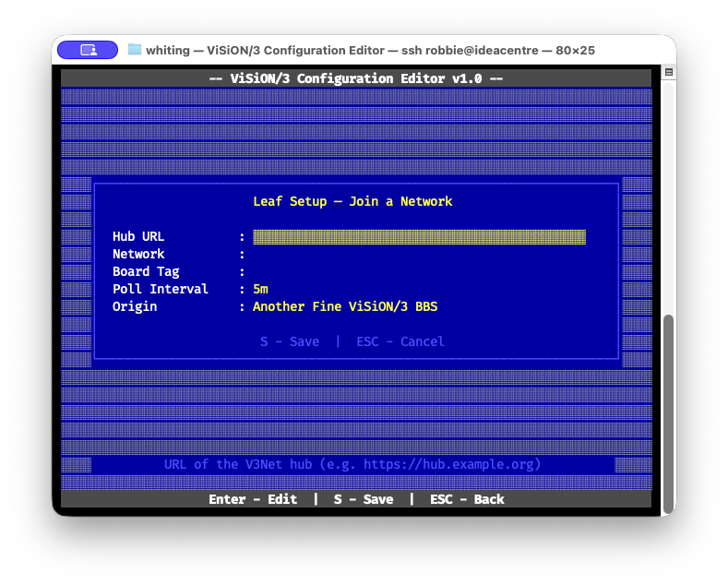
Task: Click the folder icon beside the window title
Action: pyautogui.click(x=135, y=50)
